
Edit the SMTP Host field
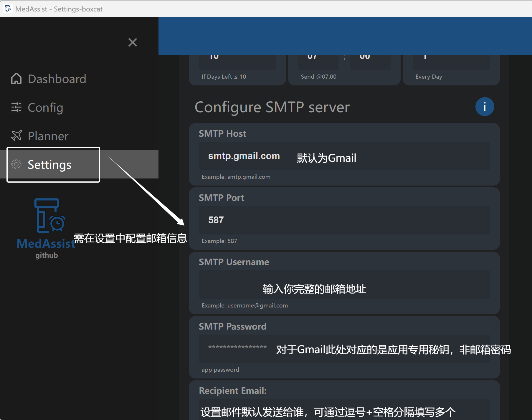click(x=344, y=156)
